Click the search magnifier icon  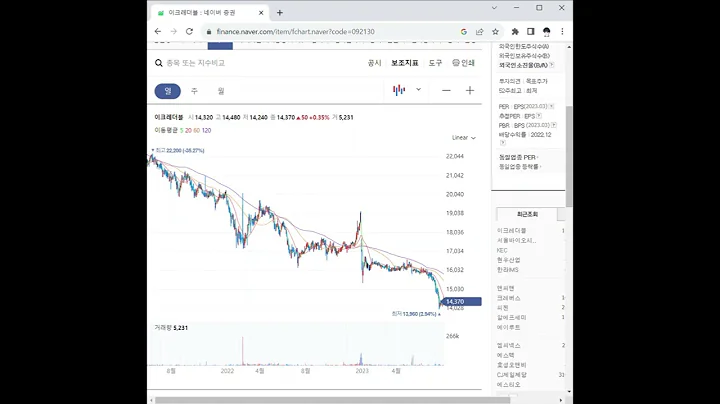[x=159, y=63]
